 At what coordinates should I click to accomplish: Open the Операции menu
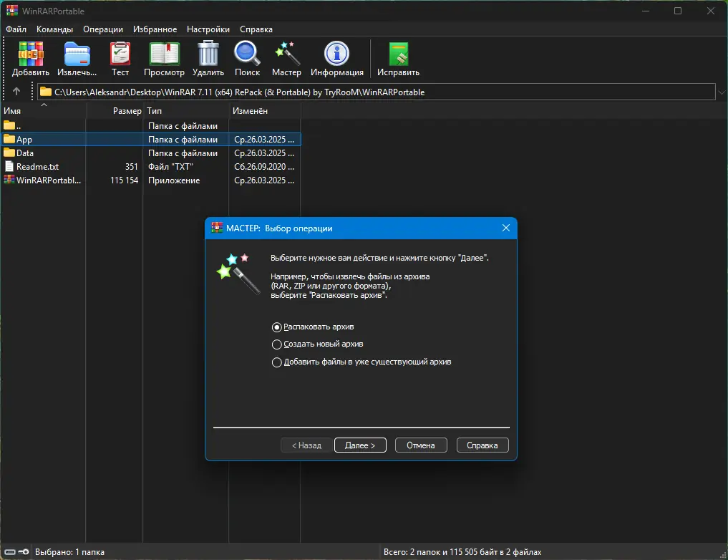103,29
